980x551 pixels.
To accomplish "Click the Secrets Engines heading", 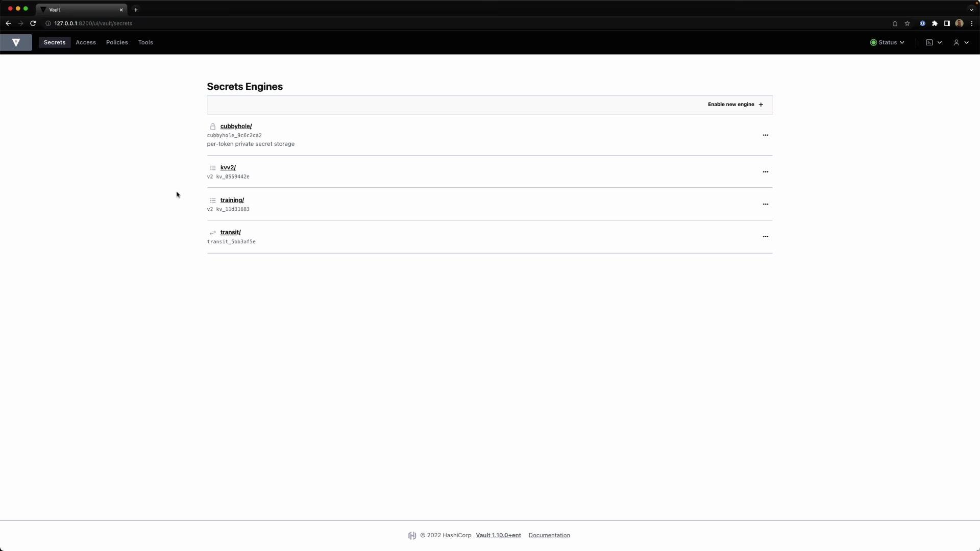I will [x=245, y=87].
